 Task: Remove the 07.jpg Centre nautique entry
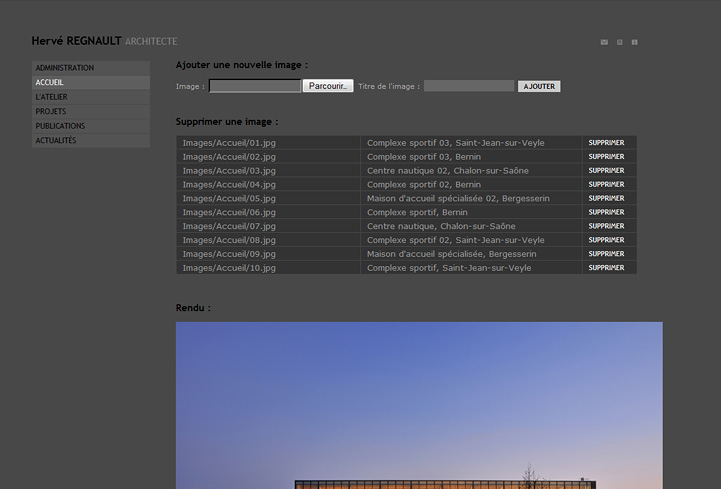tap(607, 226)
